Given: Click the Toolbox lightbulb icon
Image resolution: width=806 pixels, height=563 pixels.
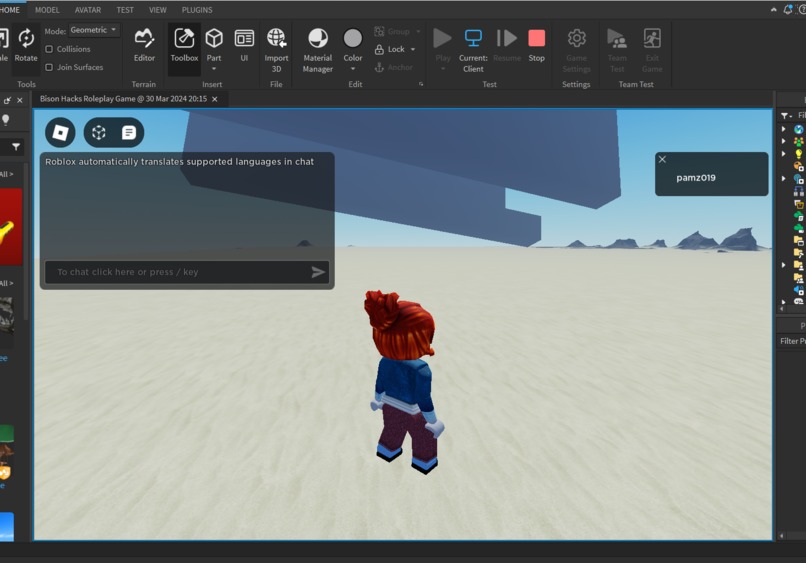Looking at the screenshot, I should [6, 119].
